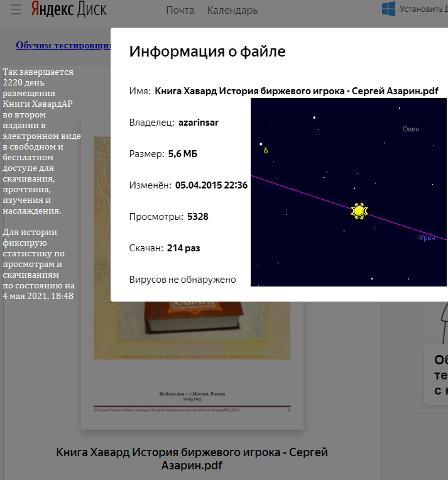448x480 pixels.
Task: Click the file name in info dialog
Action: [296, 90]
